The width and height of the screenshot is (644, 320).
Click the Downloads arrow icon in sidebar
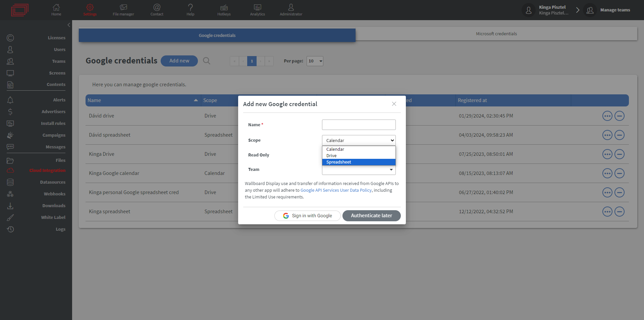[10, 206]
